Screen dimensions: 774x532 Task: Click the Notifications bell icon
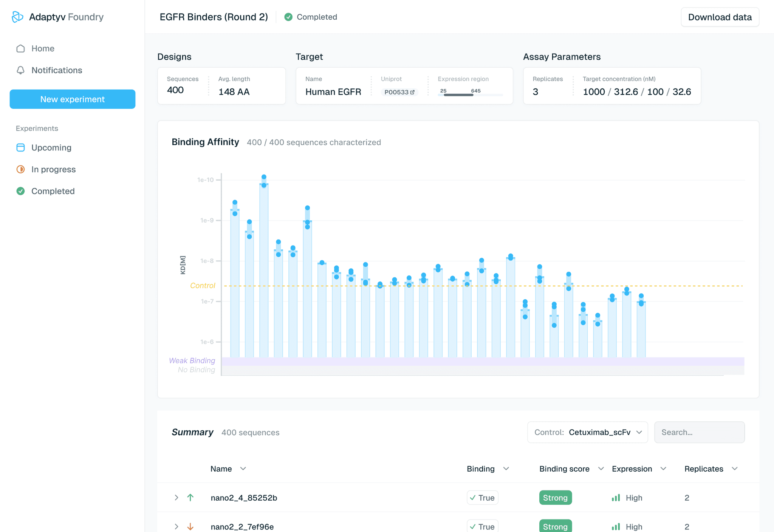click(21, 70)
